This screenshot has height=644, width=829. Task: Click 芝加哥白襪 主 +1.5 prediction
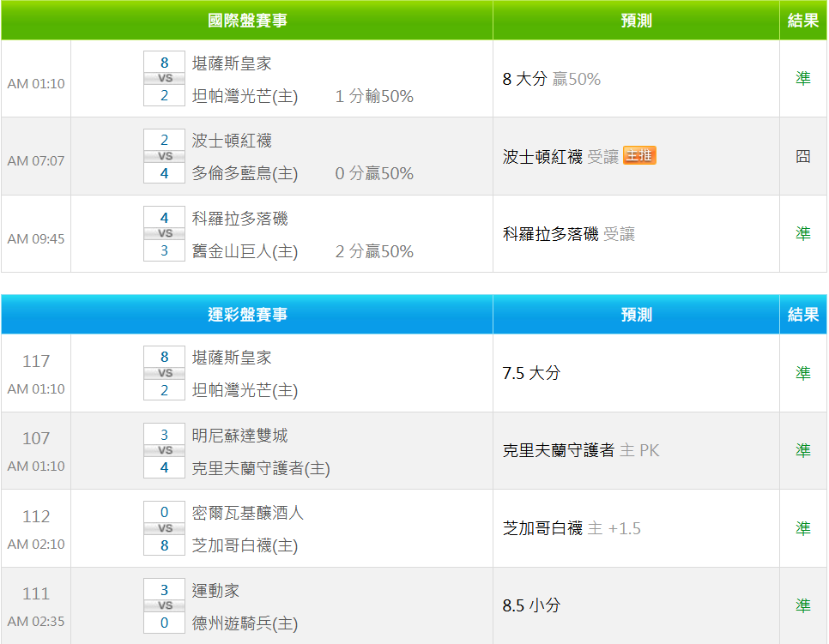click(x=572, y=528)
